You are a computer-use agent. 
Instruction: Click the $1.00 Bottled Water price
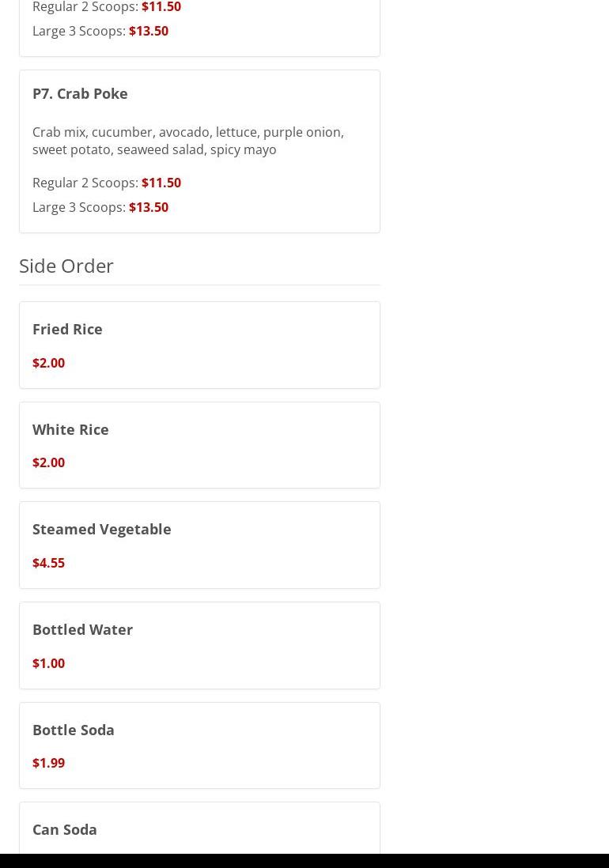pos(48,663)
